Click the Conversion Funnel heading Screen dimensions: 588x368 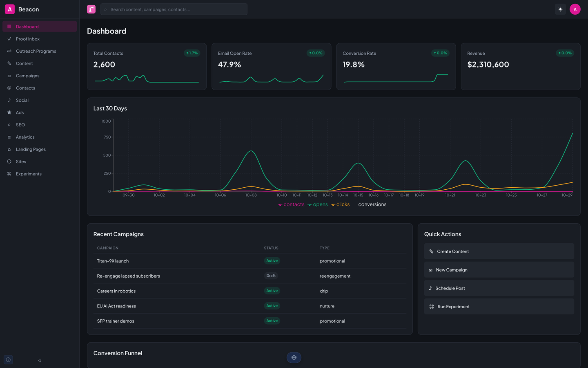click(118, 353)
